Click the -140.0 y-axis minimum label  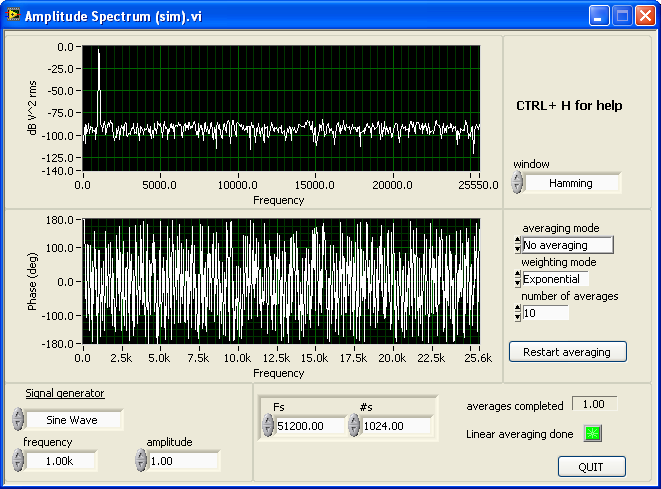coord(57,171)
